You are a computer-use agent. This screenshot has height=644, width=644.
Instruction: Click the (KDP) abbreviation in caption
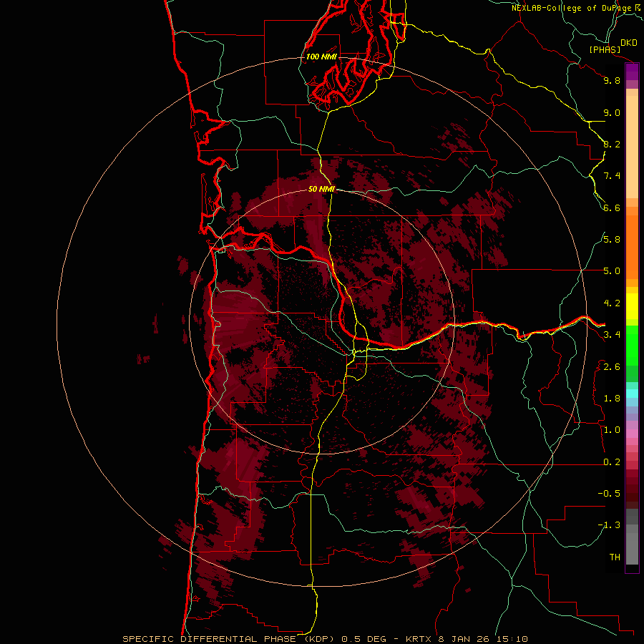321,639
